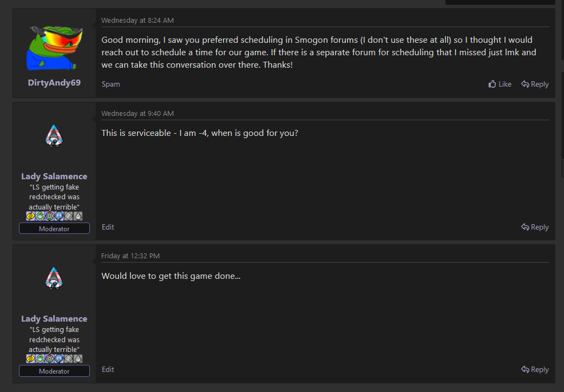Open Lady Salamence's avatar in the Friday post
564x392 pixels.
(x=54, y=278)
